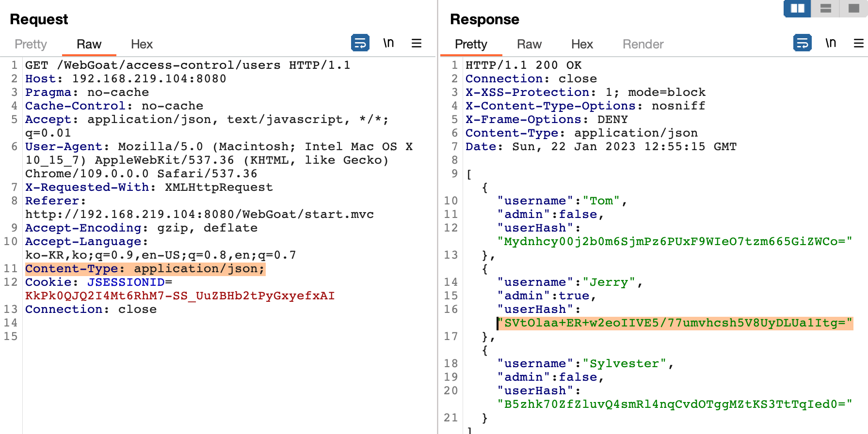
Task: Click the Referer URL ending start.mvc
Action: point(199,214)
